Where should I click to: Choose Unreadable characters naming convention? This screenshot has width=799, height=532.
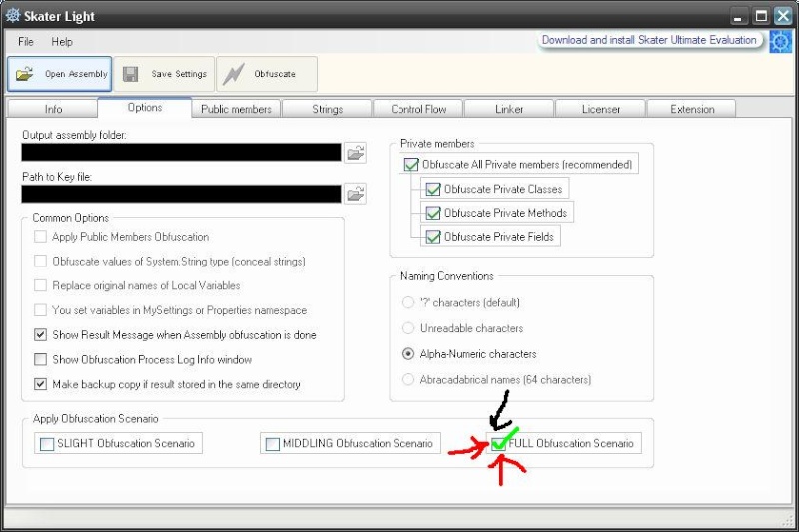click(x=408, y=328)
